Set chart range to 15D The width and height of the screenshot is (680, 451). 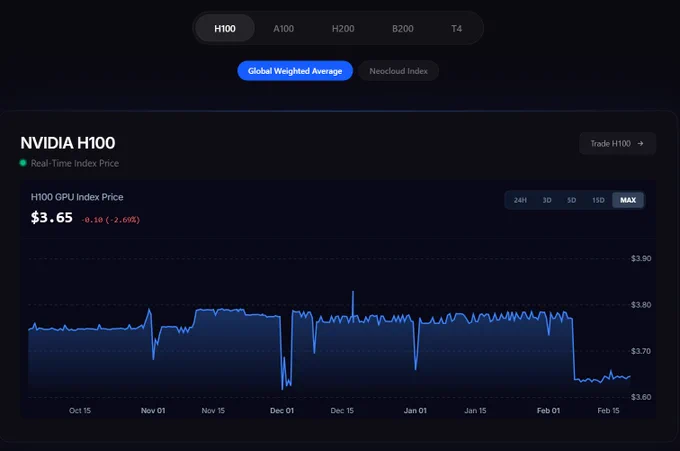click(598, 200)
